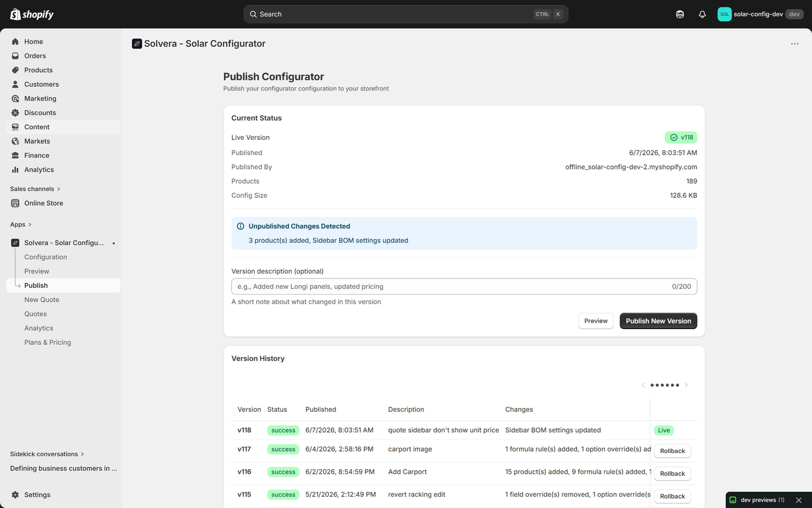Viewport: 812px width, 508px height.
Task: Click the pagination dots in Version History
Action: tap(665, 385)
